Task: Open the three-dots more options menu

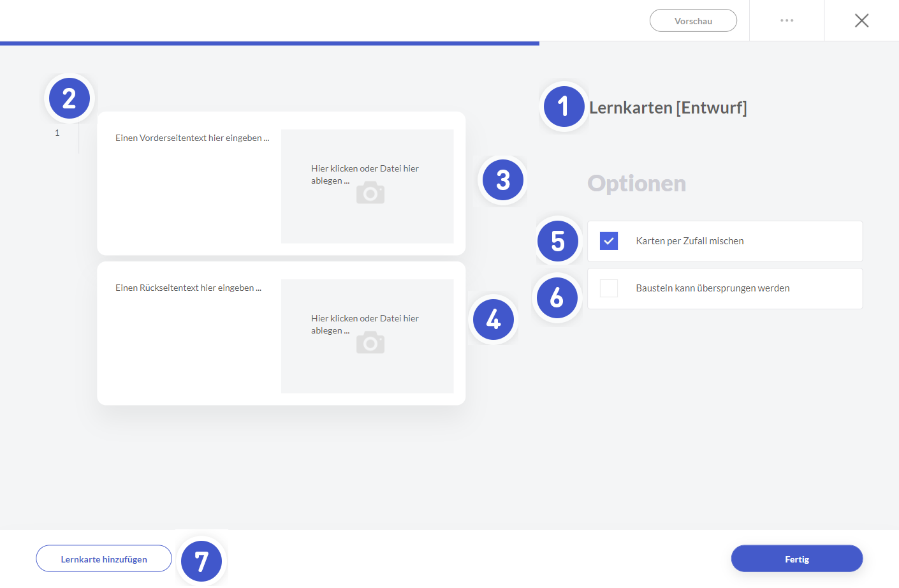Action: (x=787, y=20)
